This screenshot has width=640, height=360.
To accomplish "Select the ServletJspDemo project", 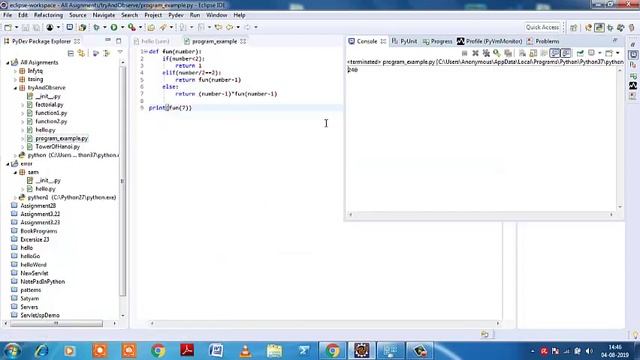I will point(40,315).
